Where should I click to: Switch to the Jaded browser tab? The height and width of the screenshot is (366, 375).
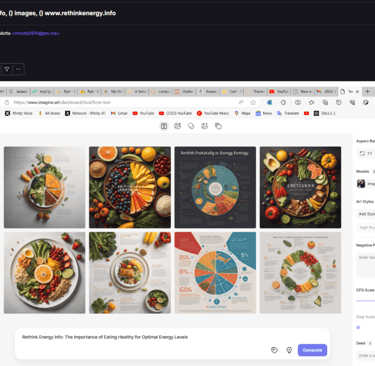[x=19, y=91]
